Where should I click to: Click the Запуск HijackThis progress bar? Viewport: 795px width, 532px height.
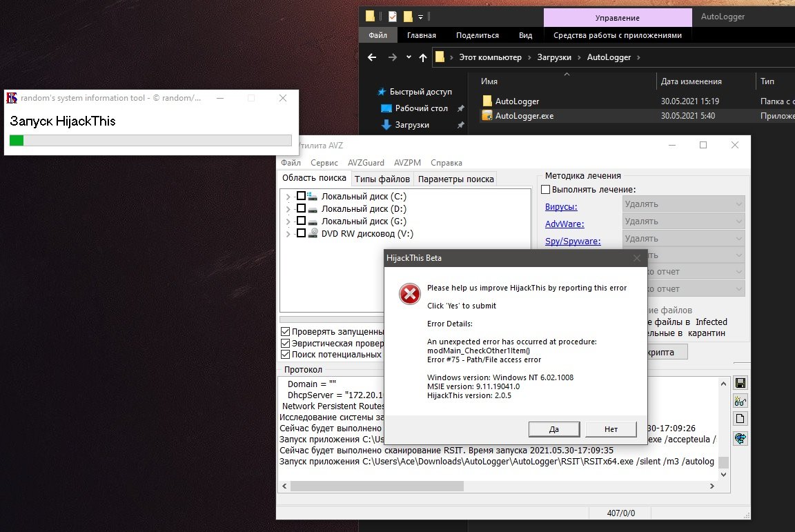point(150,141)
